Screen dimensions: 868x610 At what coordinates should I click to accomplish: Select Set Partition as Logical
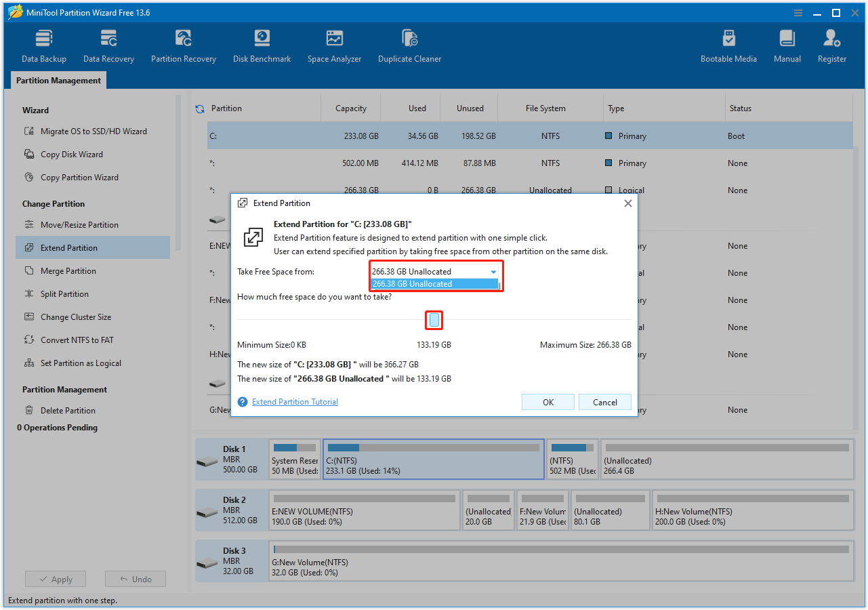click(x=81, y=363)
